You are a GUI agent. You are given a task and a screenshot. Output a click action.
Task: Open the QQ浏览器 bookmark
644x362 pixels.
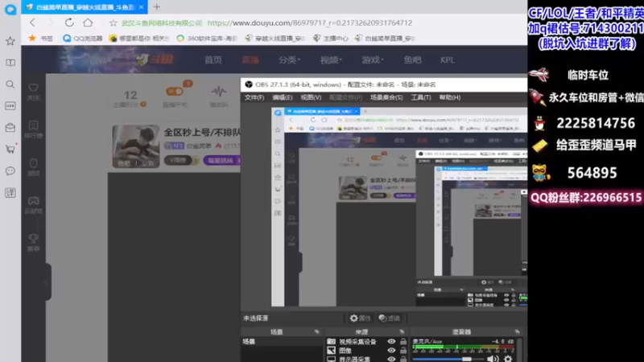coord(83,38)
